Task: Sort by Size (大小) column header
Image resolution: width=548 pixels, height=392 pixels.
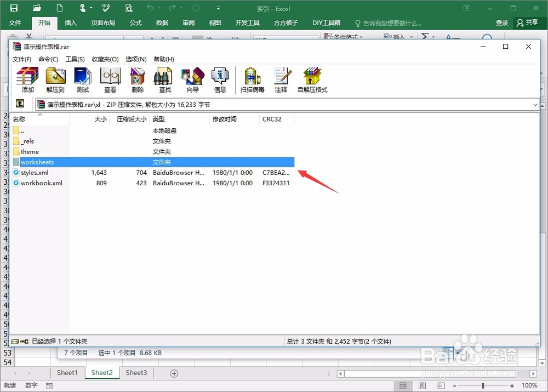Action: point(90,119)
